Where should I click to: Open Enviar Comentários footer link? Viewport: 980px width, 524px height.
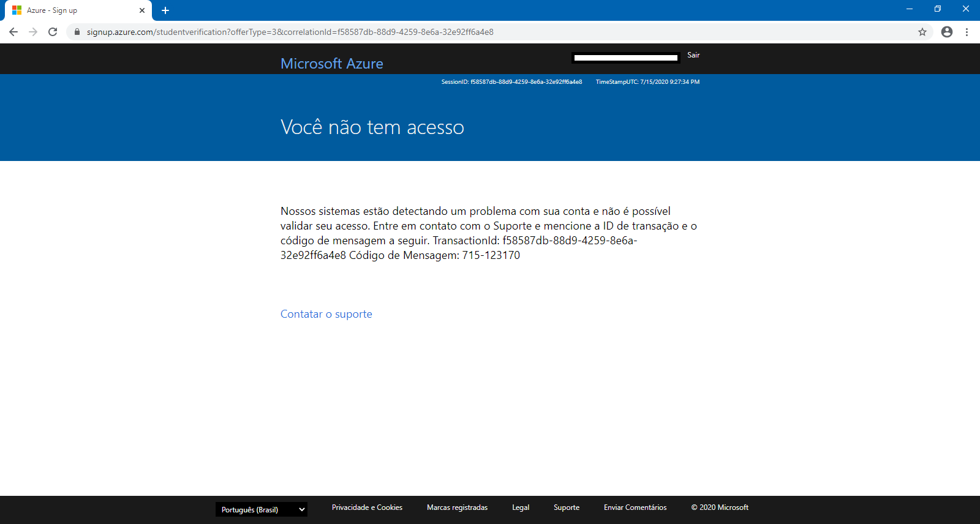[x=635, y=507]
